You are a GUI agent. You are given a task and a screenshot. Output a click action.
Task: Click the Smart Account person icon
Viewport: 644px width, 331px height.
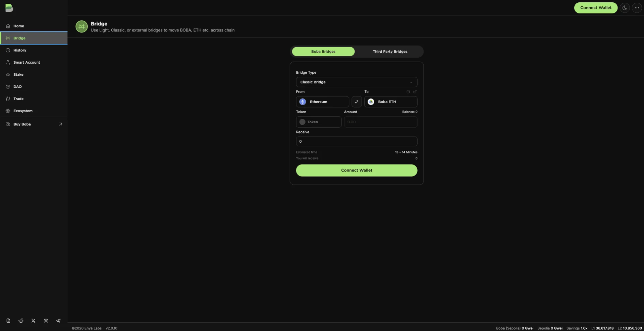[8, 62]
